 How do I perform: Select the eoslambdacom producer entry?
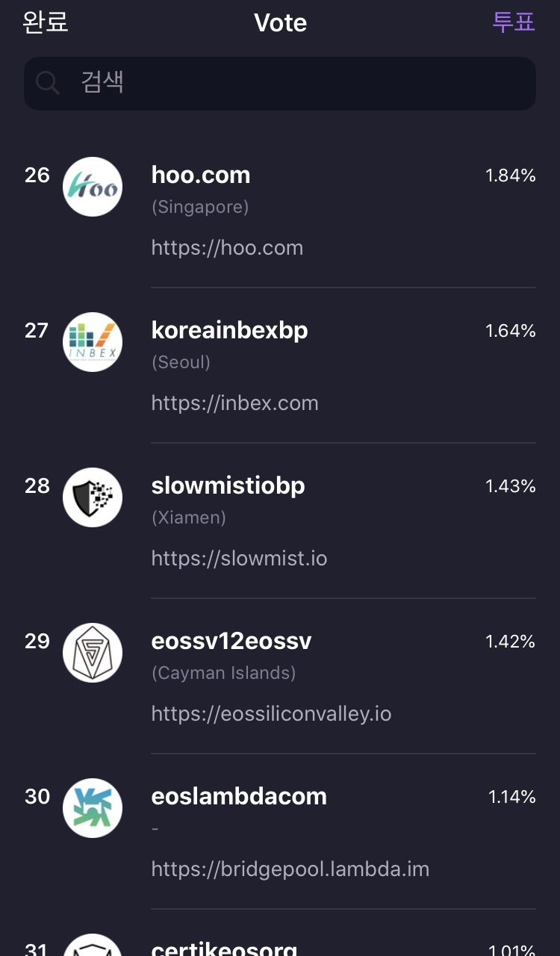(x=239, y=796)
